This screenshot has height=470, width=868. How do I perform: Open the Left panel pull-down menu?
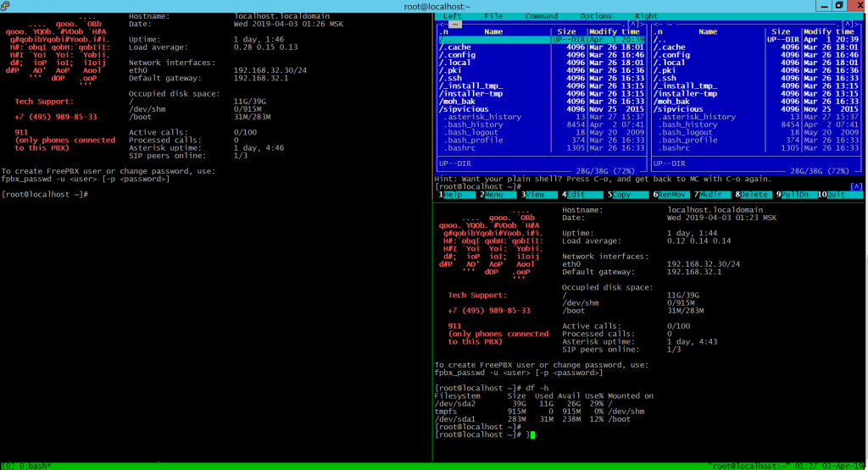[x=453, y=16]
